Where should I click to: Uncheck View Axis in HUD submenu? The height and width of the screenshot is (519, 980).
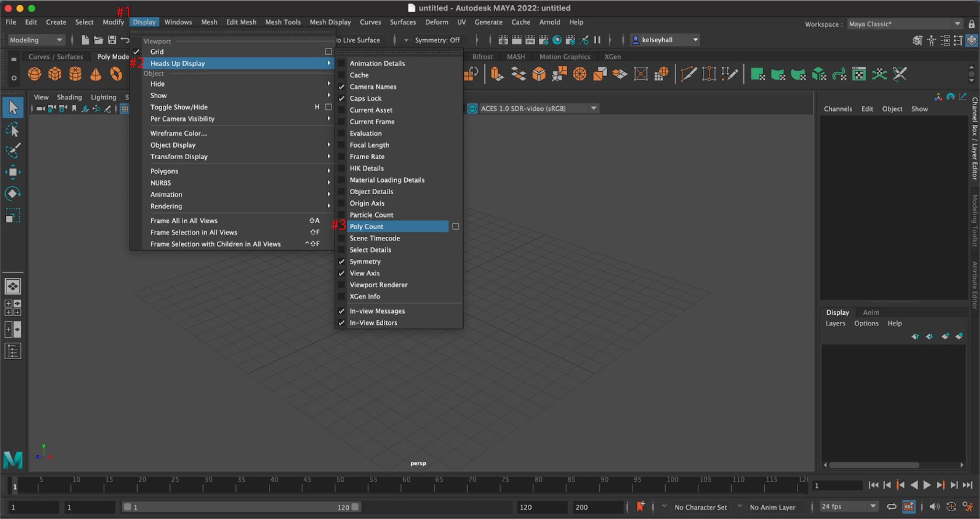tap(364, 274)
